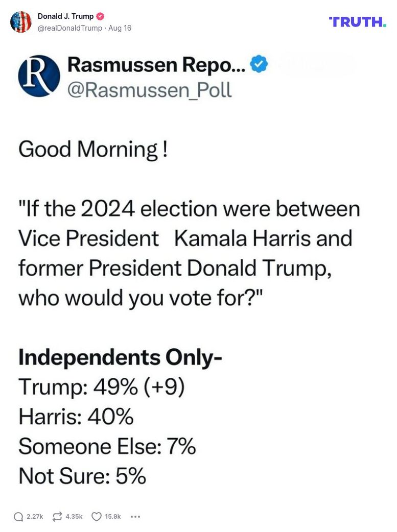Open the three-dot more options menu
The height and width of the screenshot is (532, 397).
click(135, 517)
